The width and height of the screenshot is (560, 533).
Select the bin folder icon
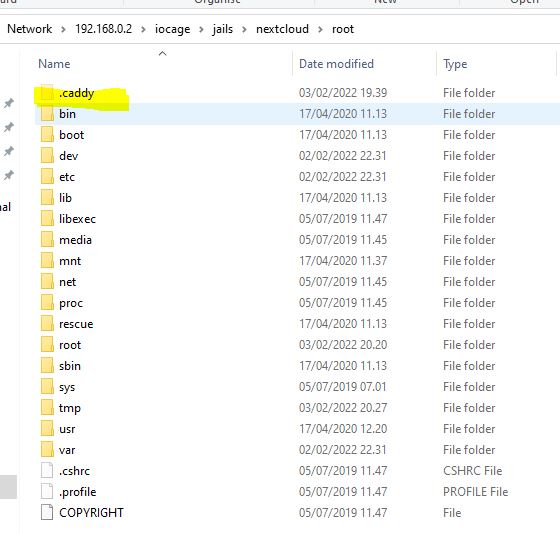coord(47,114)
